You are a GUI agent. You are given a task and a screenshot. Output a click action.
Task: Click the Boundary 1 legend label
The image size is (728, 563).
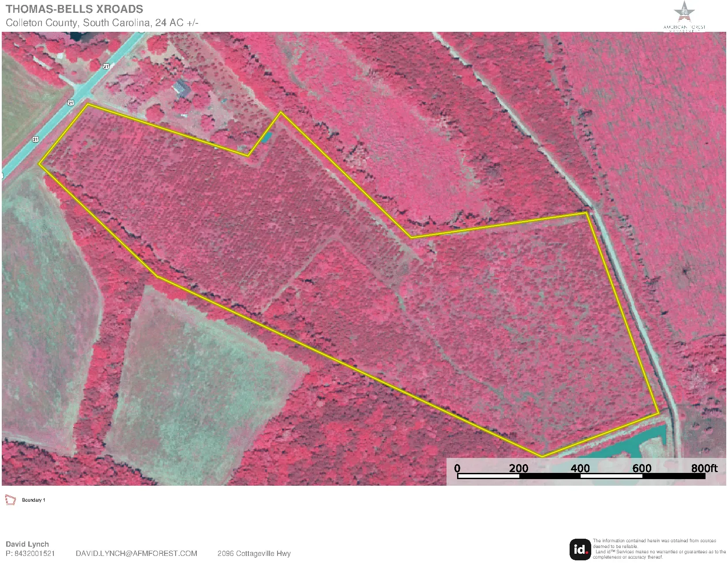(x=34, y=500)
